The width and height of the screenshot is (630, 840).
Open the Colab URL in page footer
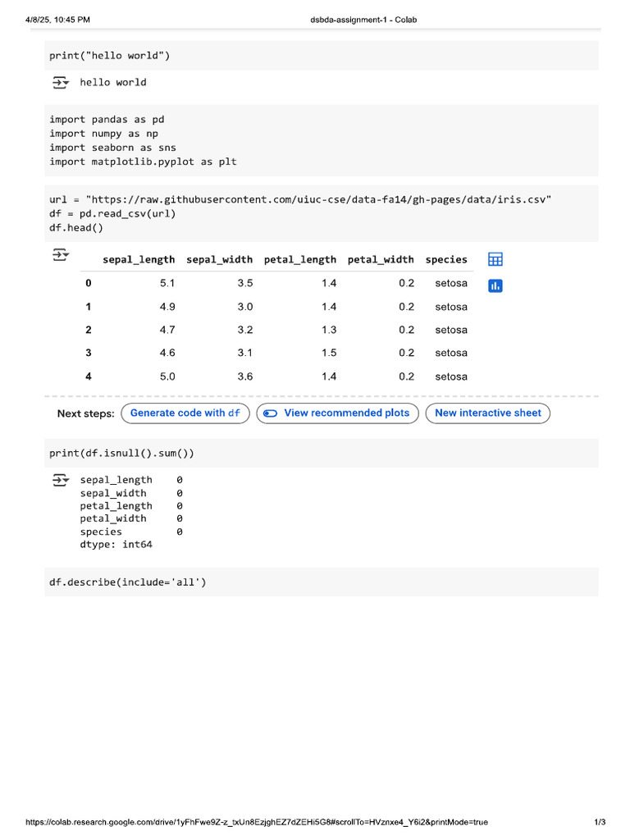tap(256, 822)
